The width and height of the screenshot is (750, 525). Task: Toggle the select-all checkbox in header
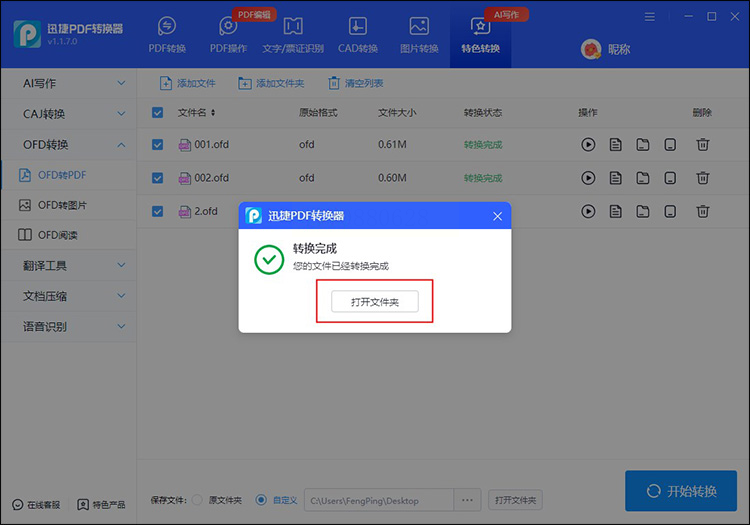[x=157, y=112]
